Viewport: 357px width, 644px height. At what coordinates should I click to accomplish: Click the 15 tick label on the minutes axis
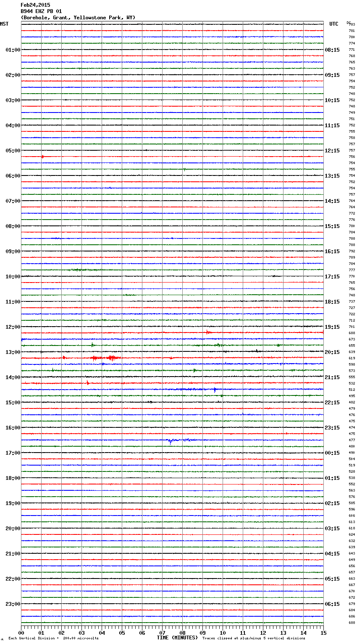point(323,633)
